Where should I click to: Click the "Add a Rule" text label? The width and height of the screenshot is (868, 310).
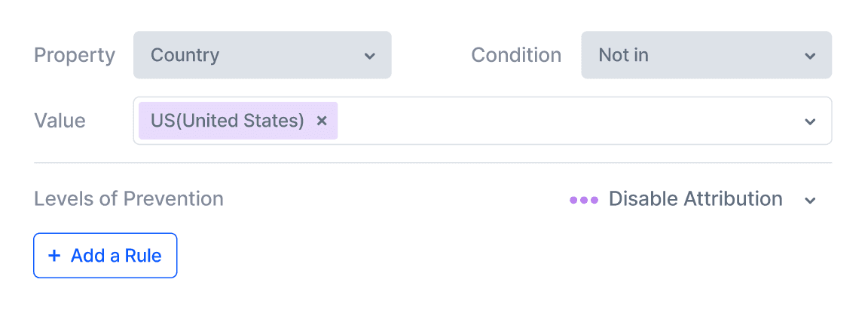(116, 256)
